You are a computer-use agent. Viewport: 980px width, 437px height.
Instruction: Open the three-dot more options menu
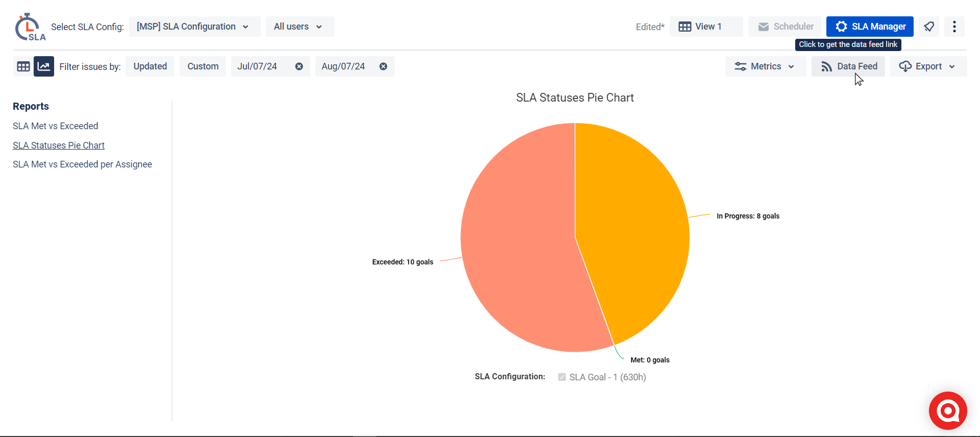pyautogui.click(x=954, y=27)
